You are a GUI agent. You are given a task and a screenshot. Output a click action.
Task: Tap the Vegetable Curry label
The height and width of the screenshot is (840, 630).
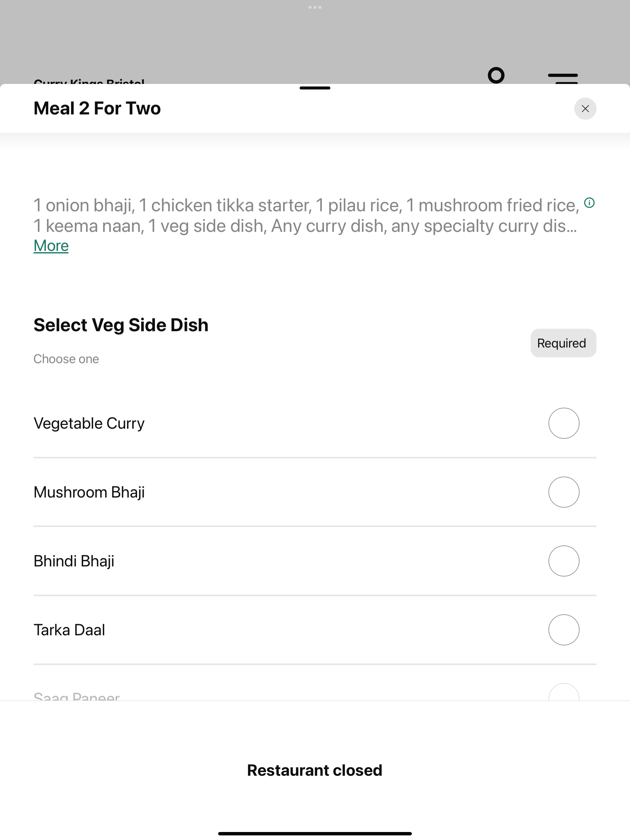89,423
